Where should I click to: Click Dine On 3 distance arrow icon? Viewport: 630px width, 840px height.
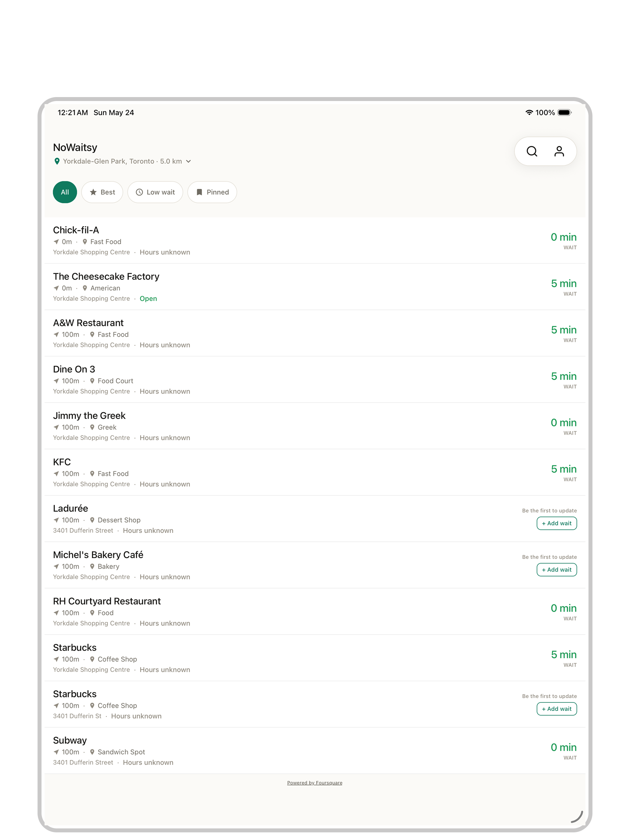click(x=56, y=381)
